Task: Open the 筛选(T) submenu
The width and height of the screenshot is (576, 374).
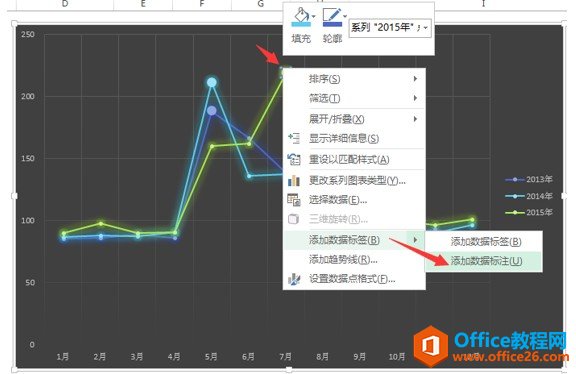Action: click(x=354, y=98)
